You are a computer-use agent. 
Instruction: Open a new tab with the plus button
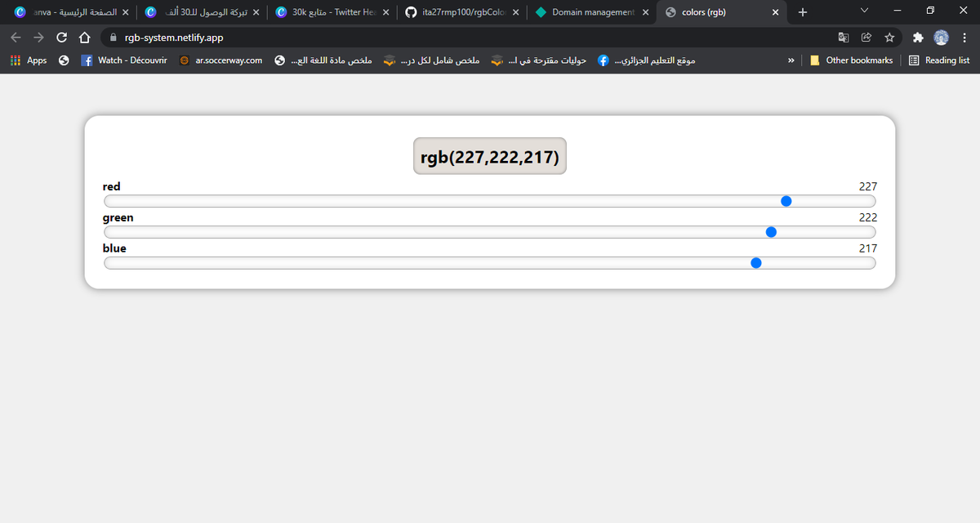[802, 12]
